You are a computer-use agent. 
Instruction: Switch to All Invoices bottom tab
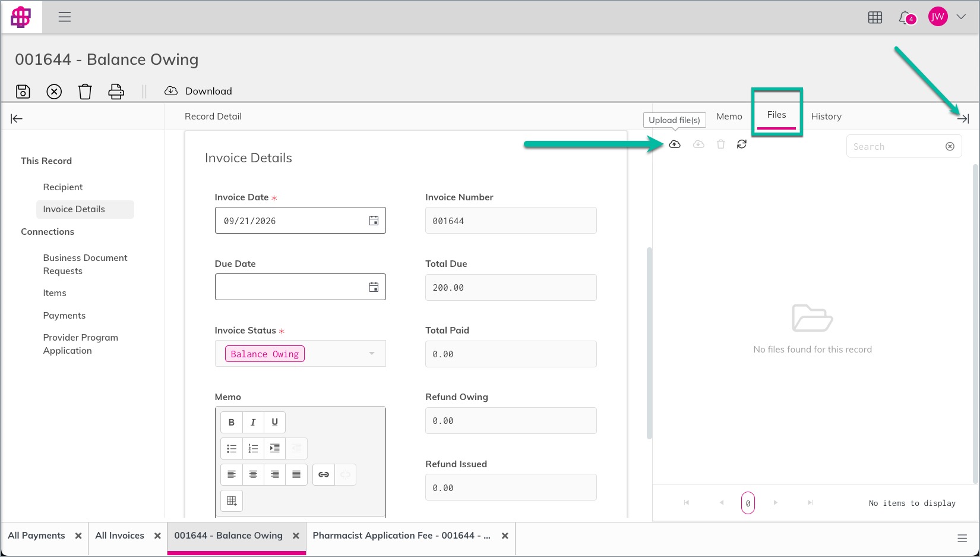(x=119, y=536)
